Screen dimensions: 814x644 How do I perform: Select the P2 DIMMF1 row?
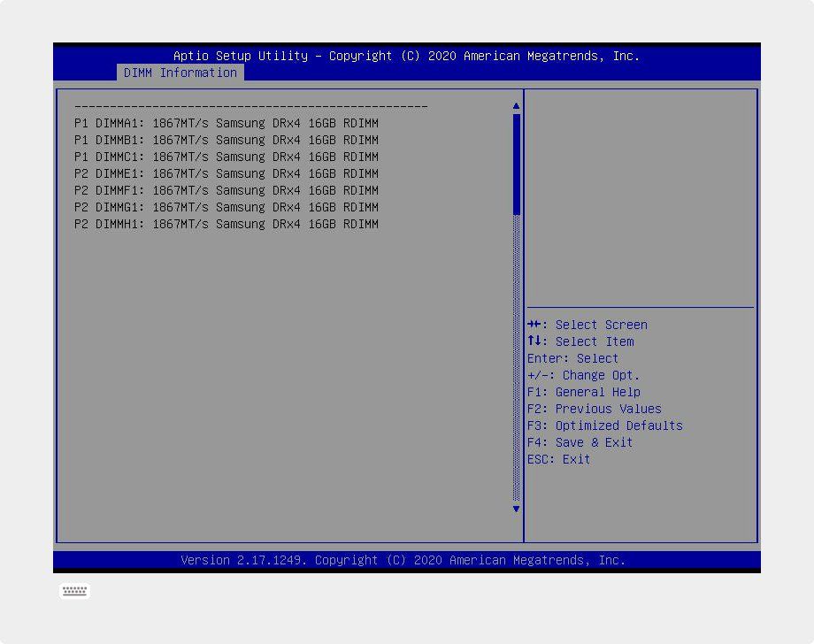pyautogui.click(x=227, y=190)
